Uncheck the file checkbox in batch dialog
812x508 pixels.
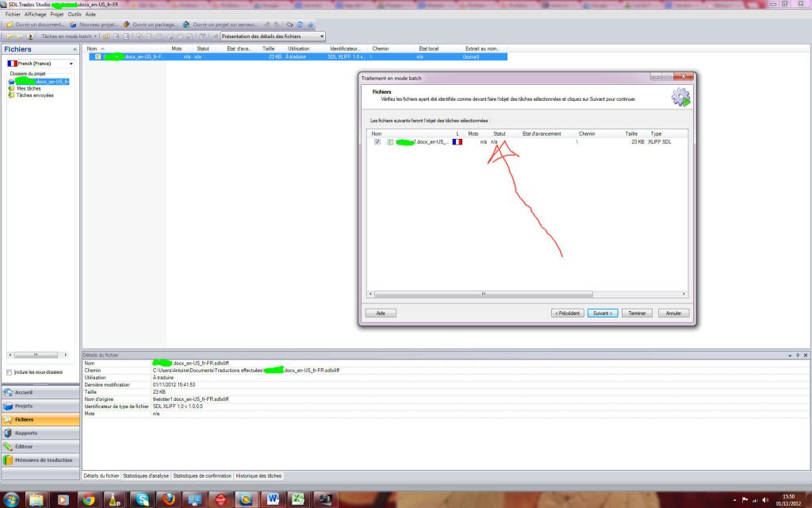coord(377,141)
